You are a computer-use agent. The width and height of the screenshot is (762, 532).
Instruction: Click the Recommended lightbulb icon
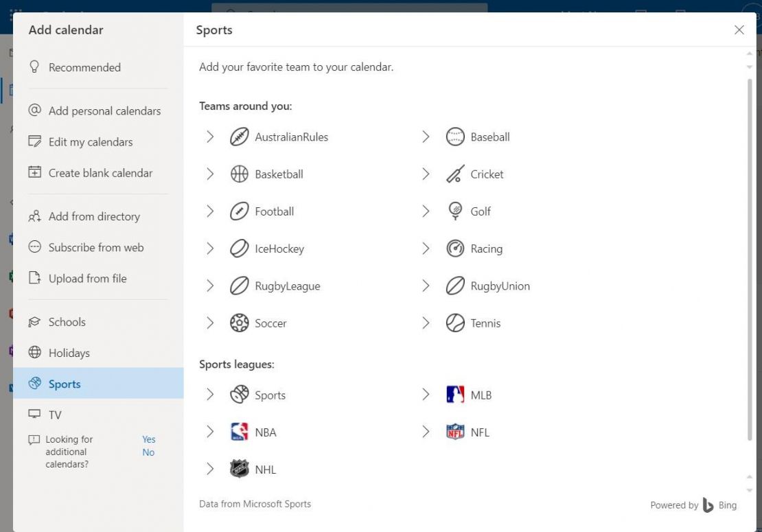35,67
